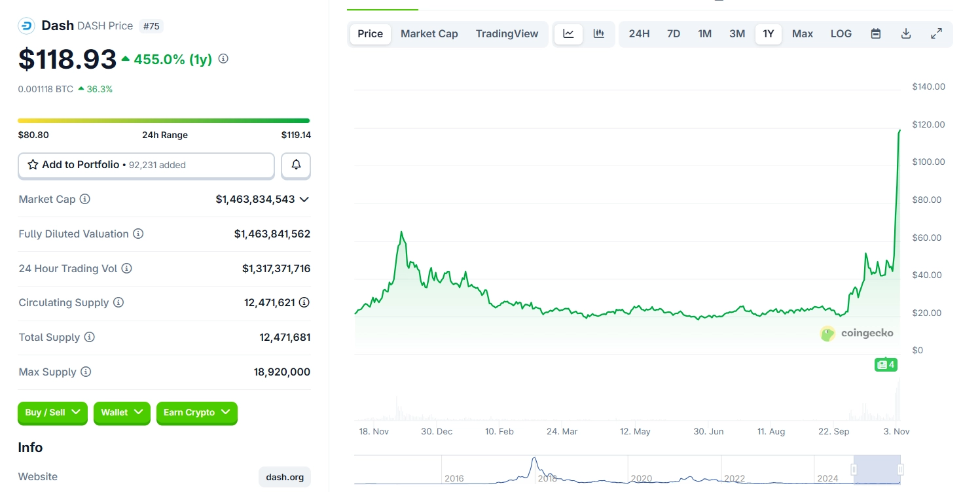Switch to the candlestick chart icon
The image size is (980, 492).
598,34
